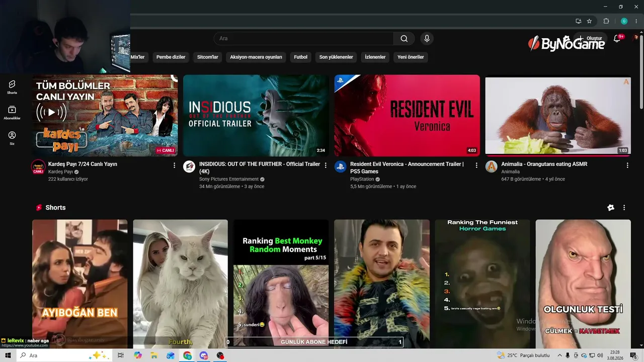This screenshot has width=644, height=362.
Task: Open the Chrome profile avatar
Action: click(624, 21)
